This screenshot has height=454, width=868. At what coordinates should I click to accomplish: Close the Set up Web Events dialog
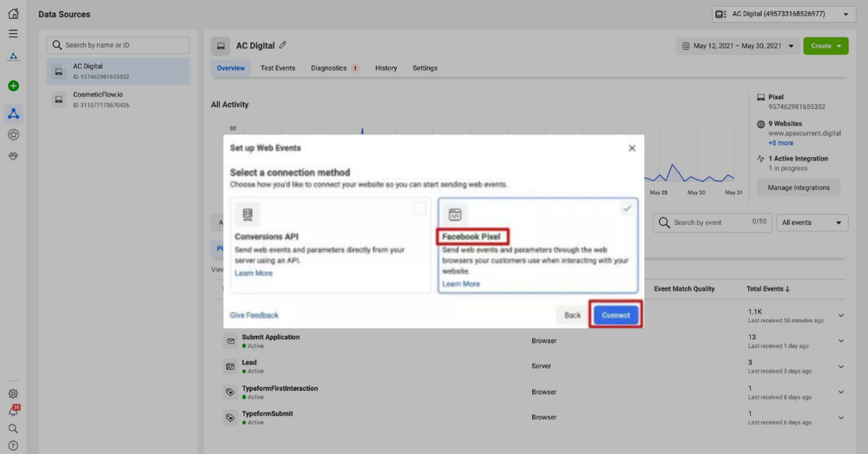632,148
